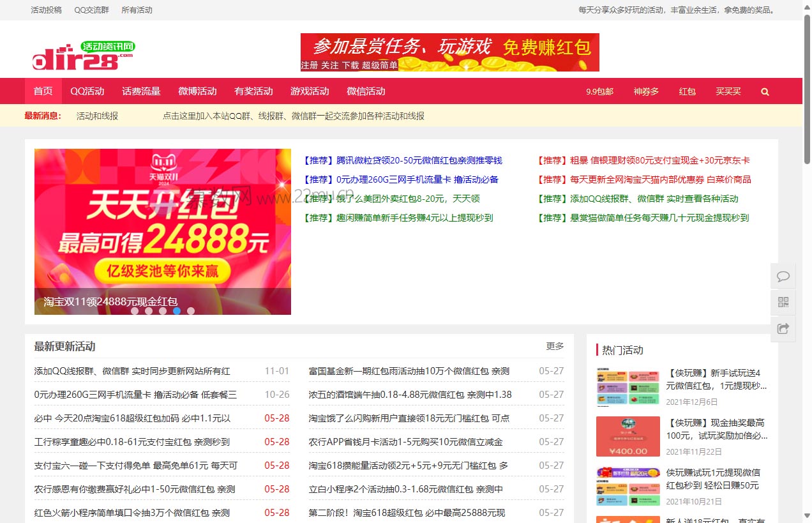Open the QQ活动 menu item
Viewport: 812px width, 523px height.
click(x=87, y=91)
